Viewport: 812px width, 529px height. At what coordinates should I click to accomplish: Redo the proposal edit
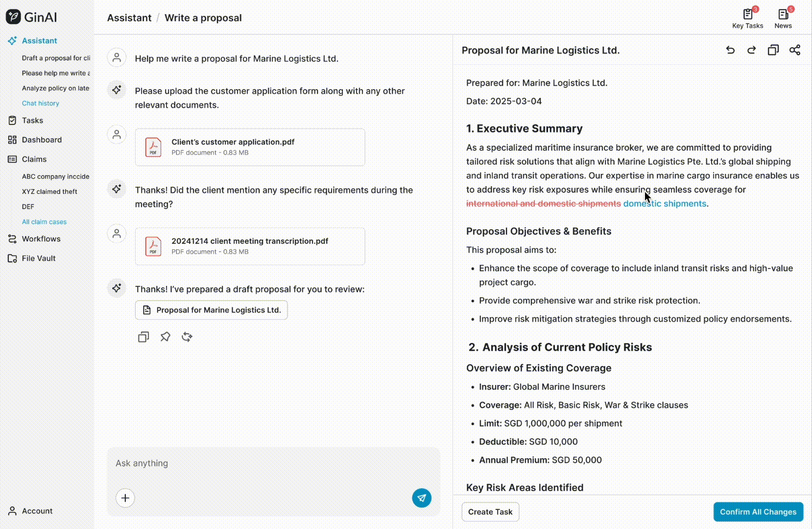751,50
